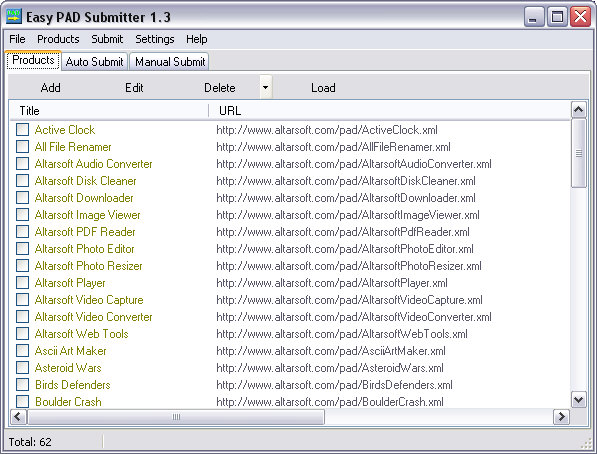Switch to the Auto Submit tab
The image size is (597, 454).
[x=94, y=62]
